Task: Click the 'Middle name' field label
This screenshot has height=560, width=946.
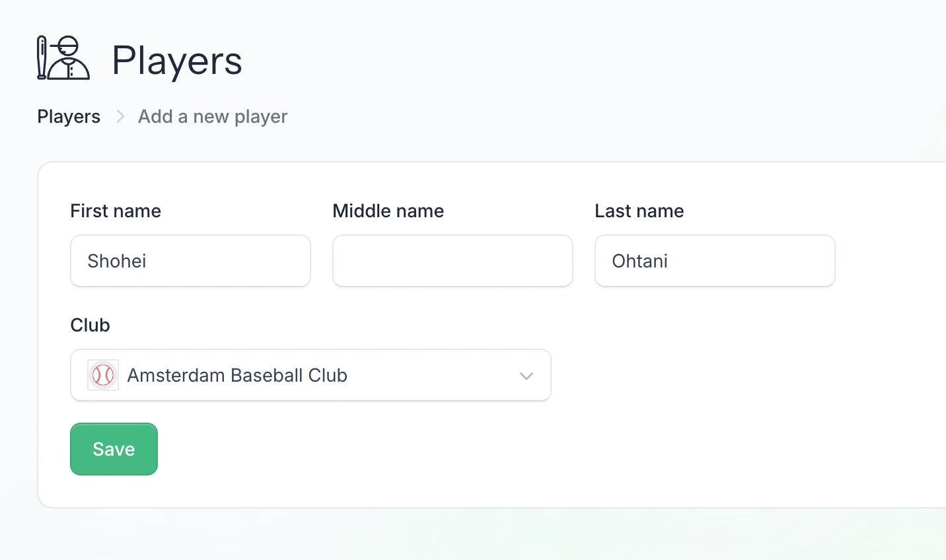Action: click(388, 211)
